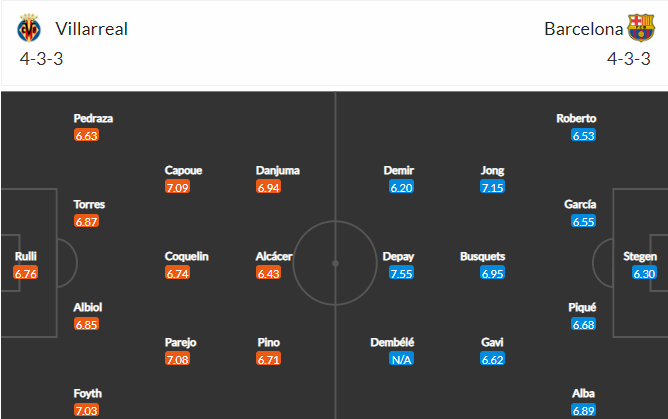Open player Busquets' name

[x=483, y=256]
